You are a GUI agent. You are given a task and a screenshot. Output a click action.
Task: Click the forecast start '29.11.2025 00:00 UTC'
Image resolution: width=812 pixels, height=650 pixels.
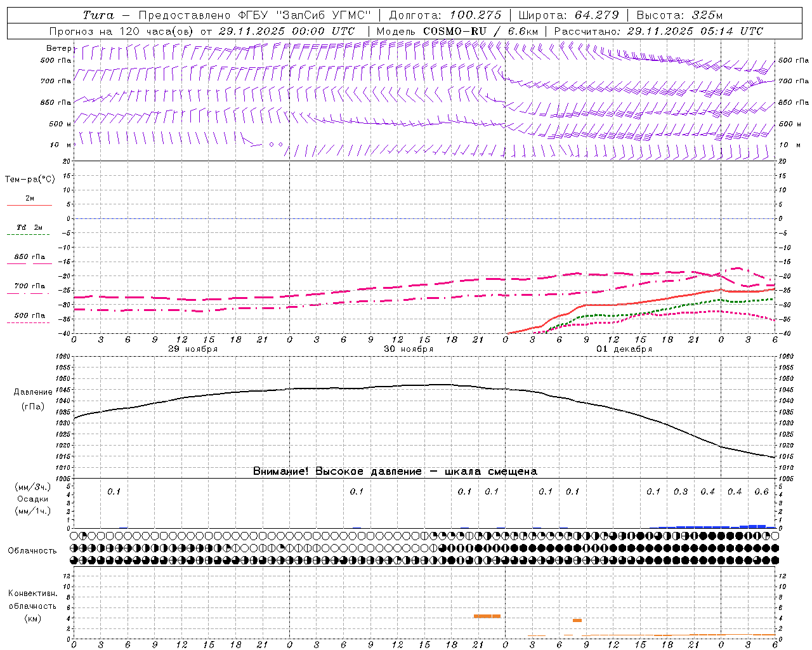(x=286, y=31)
